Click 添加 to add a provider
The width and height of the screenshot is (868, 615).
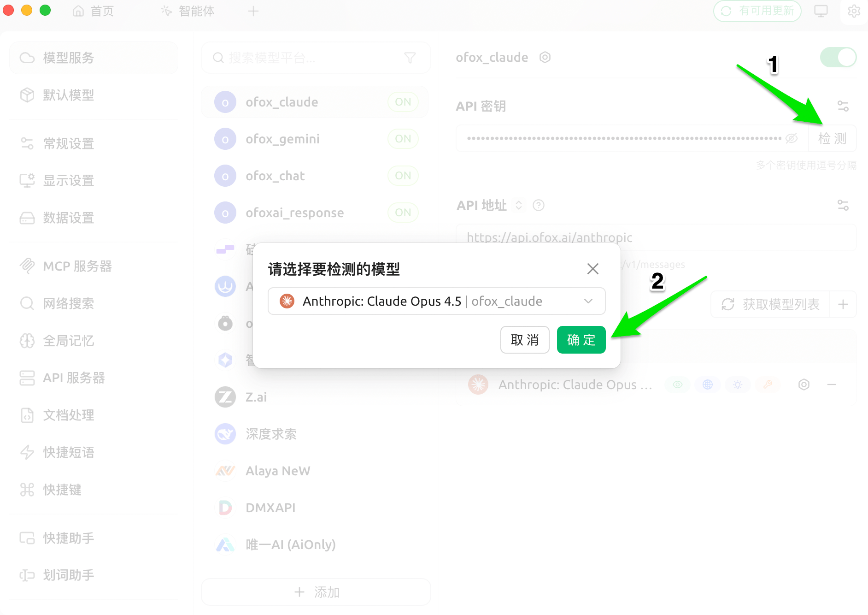316,592
